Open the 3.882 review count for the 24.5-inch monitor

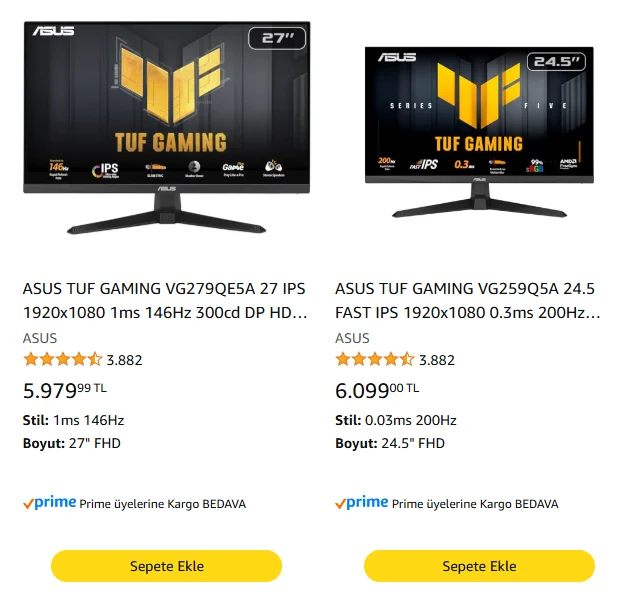pyautogui.click(x=437, y=360)
